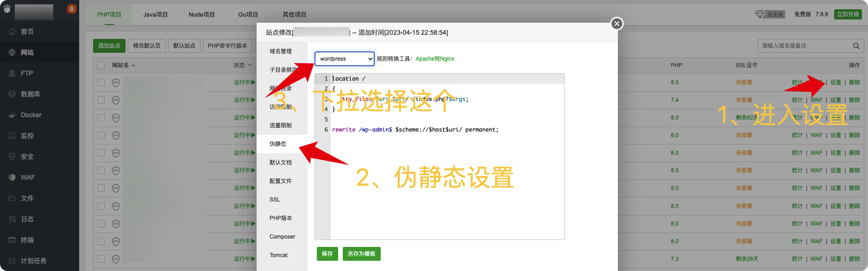Screen dimensions: 868x271
Task: Click the 企业版 diamond icon
Action: point(760,14)
